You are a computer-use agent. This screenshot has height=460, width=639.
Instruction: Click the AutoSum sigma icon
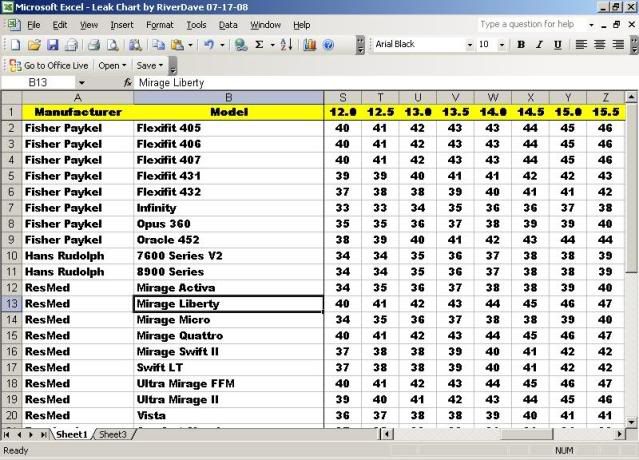coord(259,45)
